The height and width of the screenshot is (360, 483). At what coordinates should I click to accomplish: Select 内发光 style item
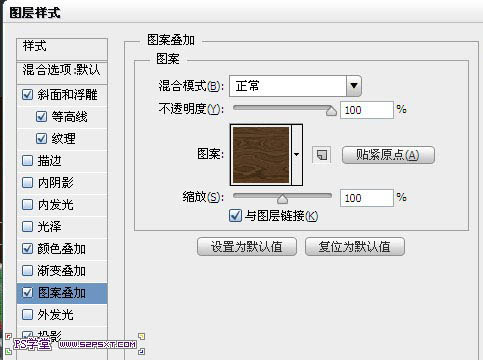pos(62,205)
